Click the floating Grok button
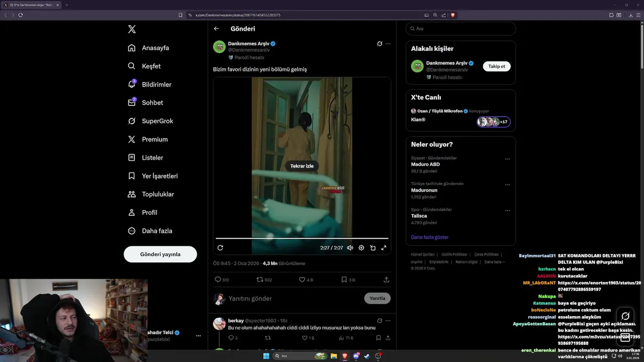This screenshot has height=362, width=644. [x=625, y=316]
